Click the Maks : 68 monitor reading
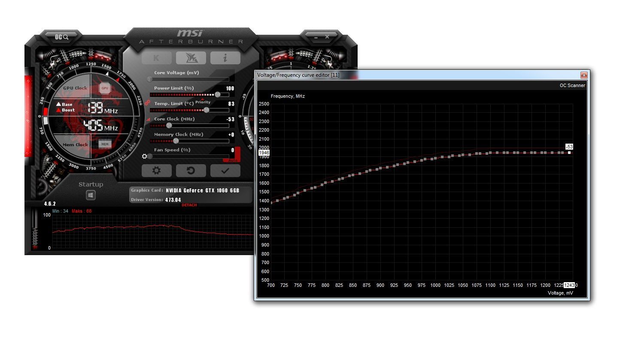The height and width of the screenshot is (343, 644). (81, 211)
